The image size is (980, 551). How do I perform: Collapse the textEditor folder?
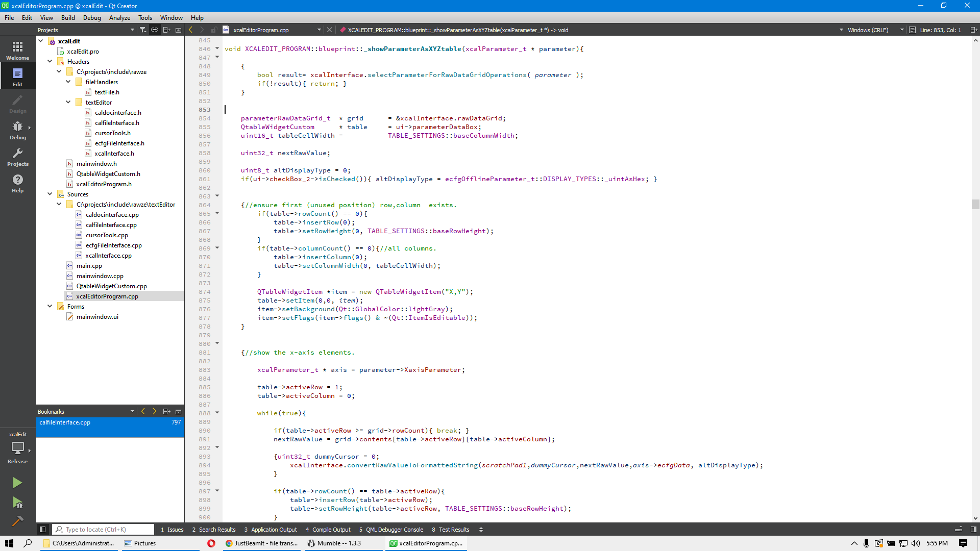pyautogui.click(x=68, y=102)
